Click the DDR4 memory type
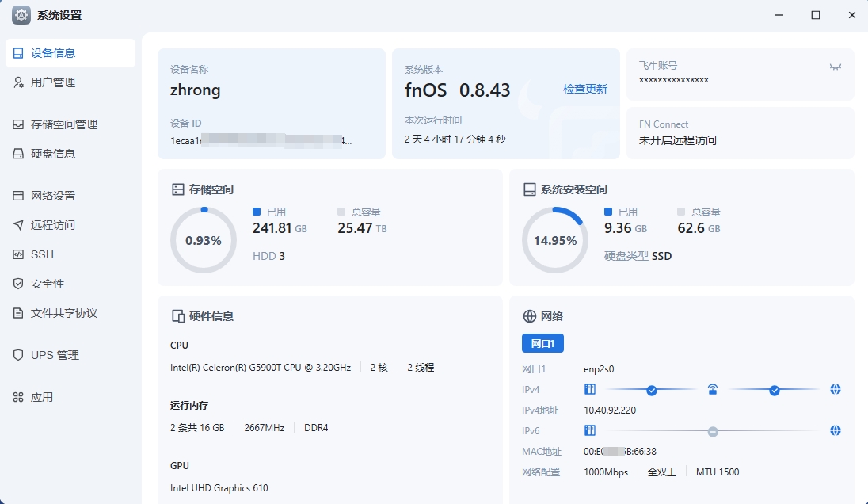The image size is (868, 504). 316,428
